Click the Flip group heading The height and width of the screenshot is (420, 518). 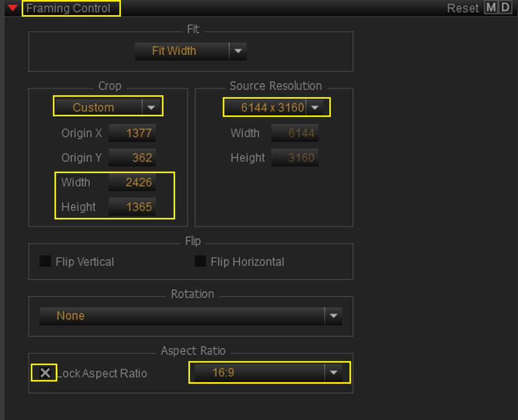[193, 241]
